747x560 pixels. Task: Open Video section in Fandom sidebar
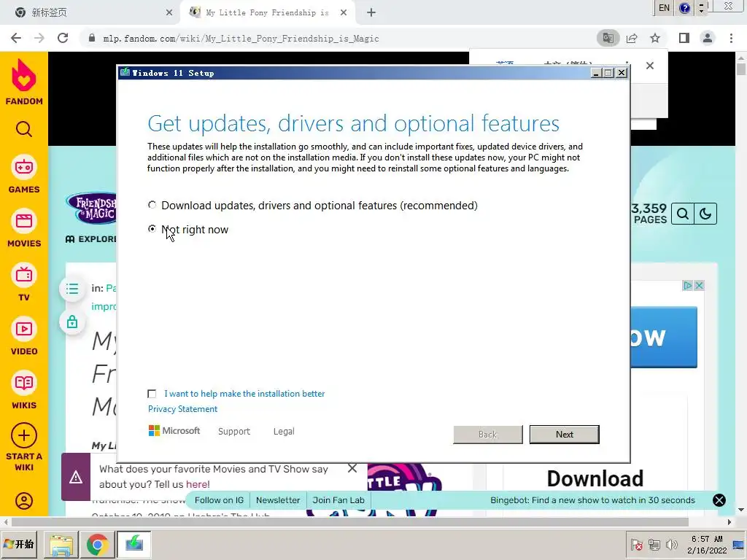[x=24, y=335]
